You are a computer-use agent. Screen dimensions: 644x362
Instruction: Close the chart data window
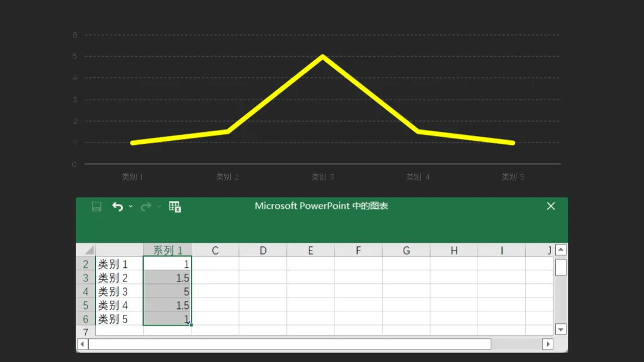tap(551, 206)
